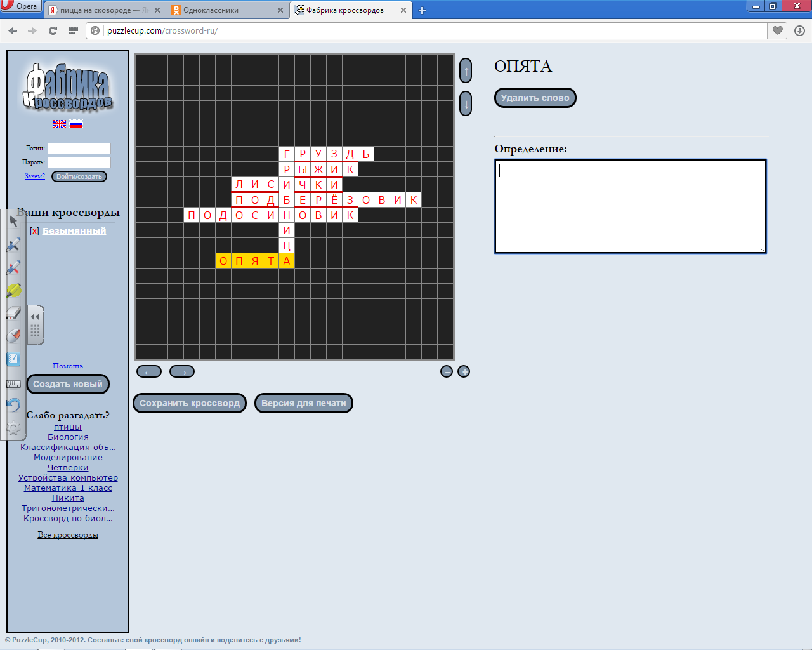Open the Speed Dial grid icon
Image resolution: width=812 pixels, height=650 pixels.
tap(73, 30)
